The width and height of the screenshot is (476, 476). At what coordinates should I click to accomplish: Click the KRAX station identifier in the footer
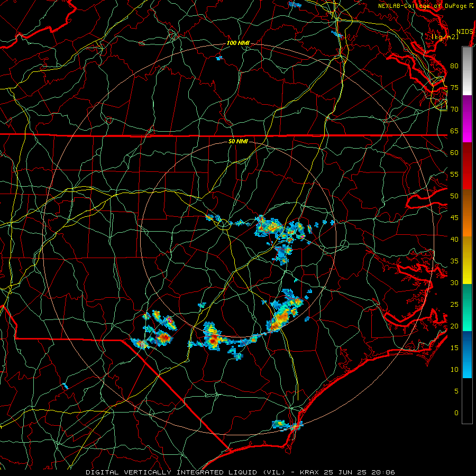coord(309,472)
